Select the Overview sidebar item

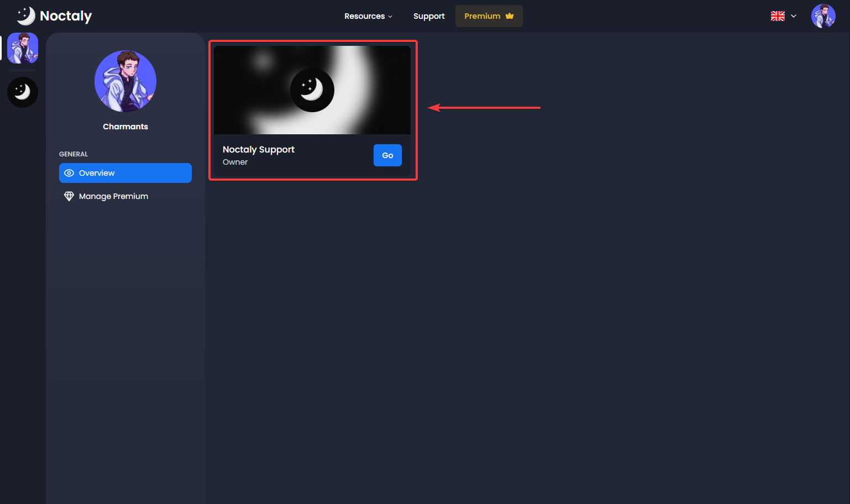tap(125, 173)
